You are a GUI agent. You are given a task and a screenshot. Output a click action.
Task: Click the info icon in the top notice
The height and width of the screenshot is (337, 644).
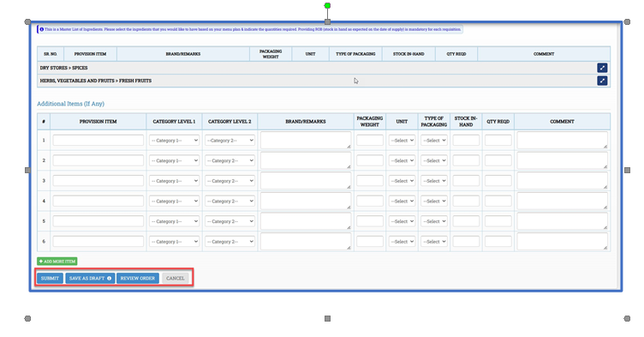click(x=41, y=29)
